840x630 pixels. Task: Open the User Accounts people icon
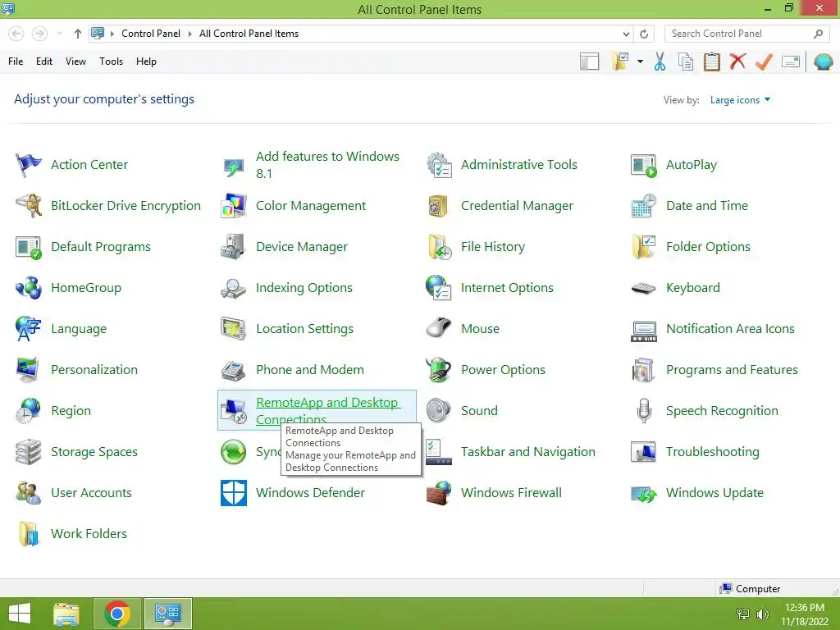click(29, 493)
